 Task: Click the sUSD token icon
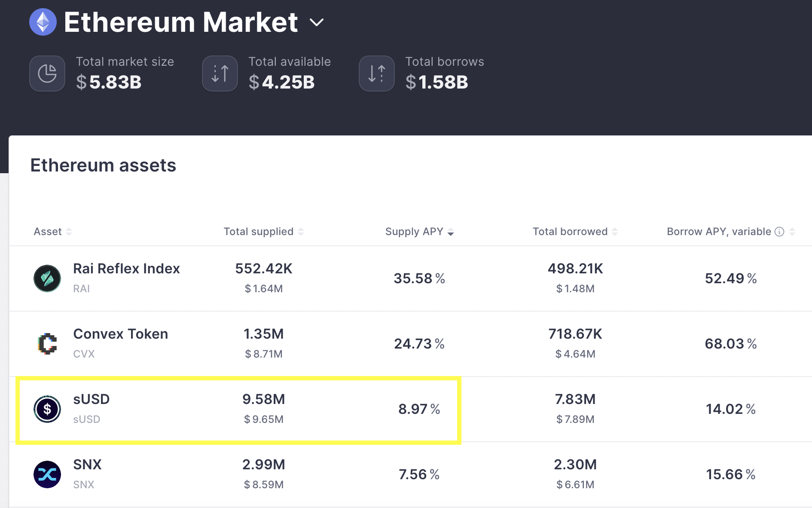coord(47,409)
